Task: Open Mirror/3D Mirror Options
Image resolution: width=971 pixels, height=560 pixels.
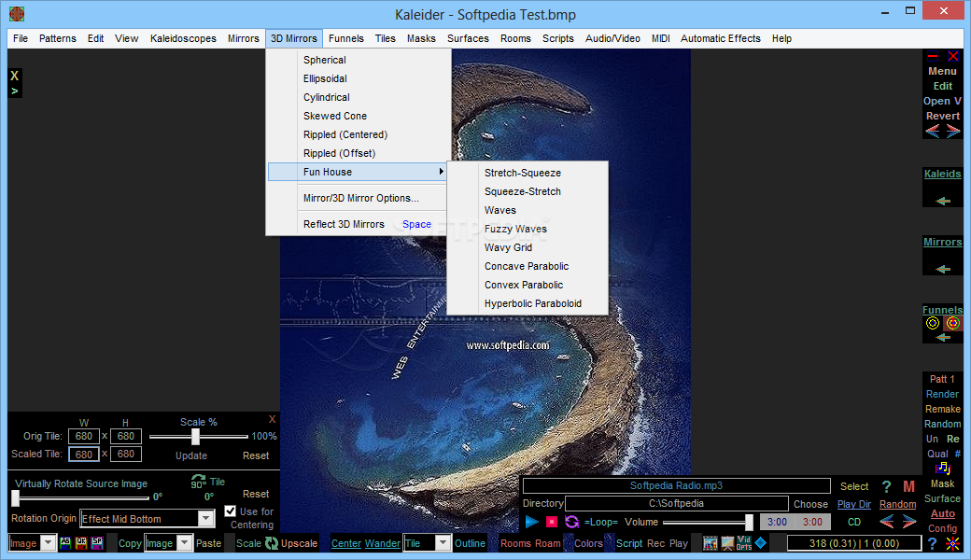Action: (361, 198)
